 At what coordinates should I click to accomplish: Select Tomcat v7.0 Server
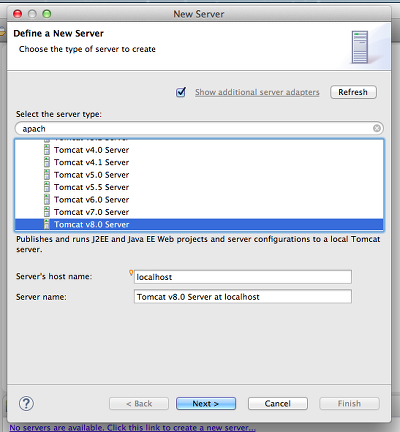pos(199,212)
